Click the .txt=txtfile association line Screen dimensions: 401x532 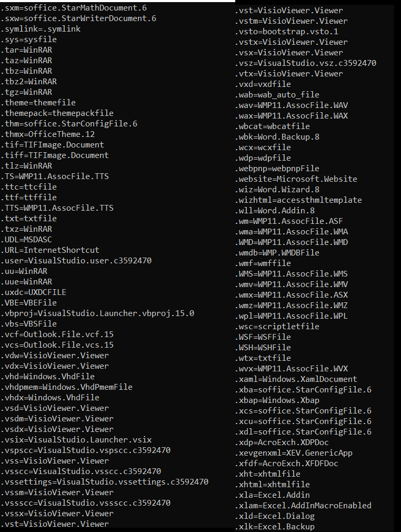[x=28, y=218]
